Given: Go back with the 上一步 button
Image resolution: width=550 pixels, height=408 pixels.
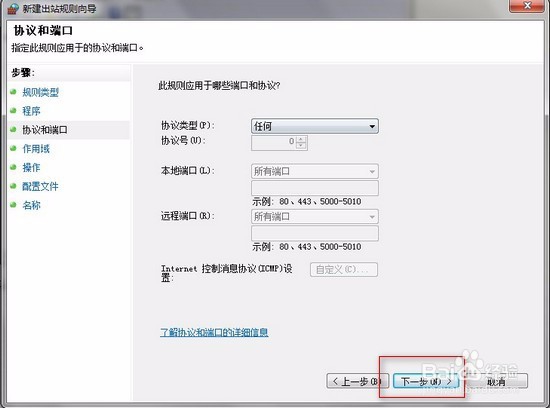Looking at the screenshot, I should pyautogui.click(x=357, y=381).
